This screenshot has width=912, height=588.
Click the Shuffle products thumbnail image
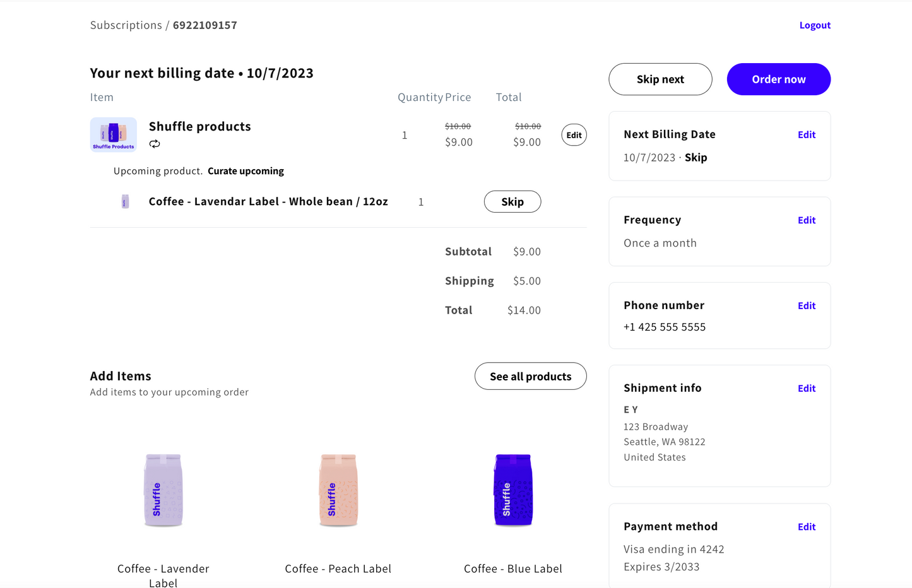coord(114,134)
